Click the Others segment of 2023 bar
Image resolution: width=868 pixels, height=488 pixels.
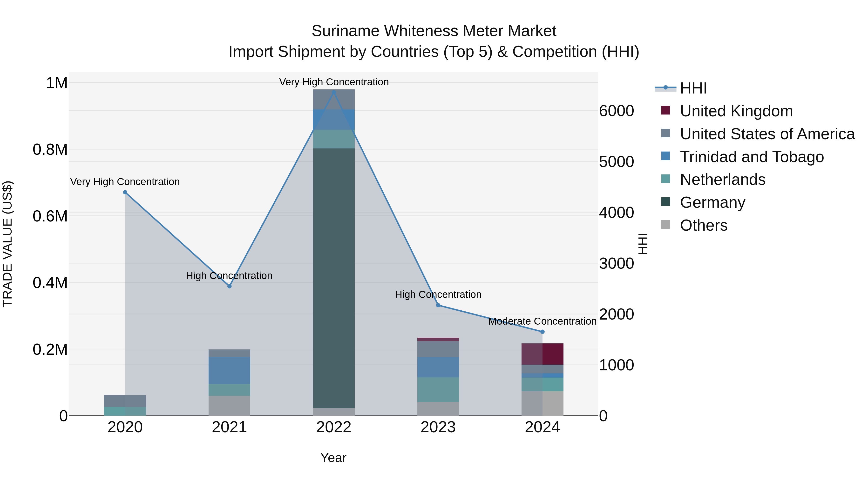(438, 409)
